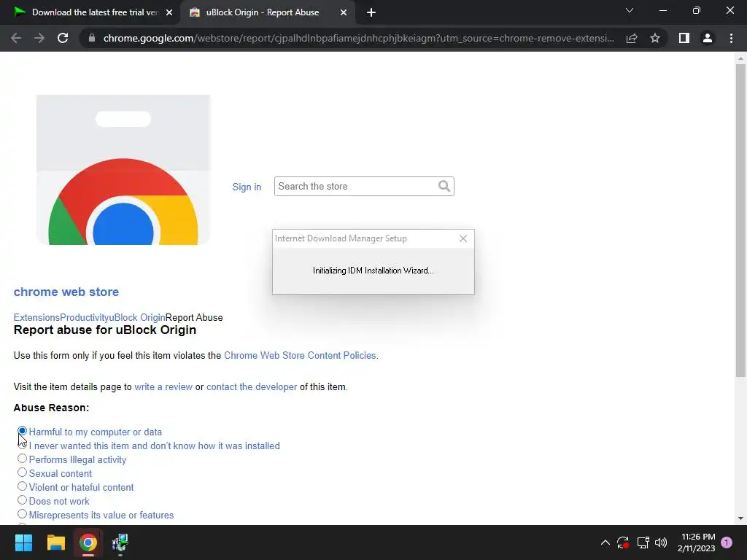Select Harmful to my computer or data
Screen dimensions: 747x560
click(22, 431)
